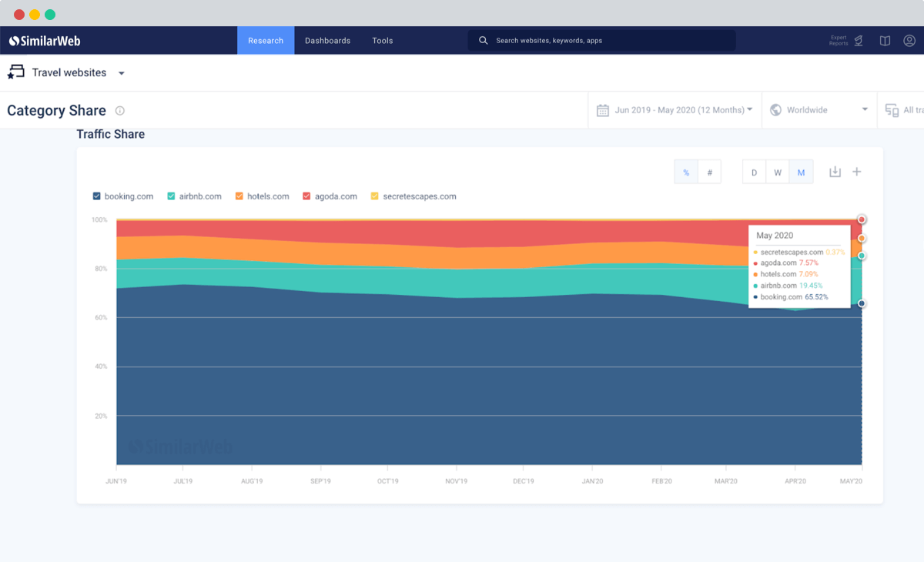Screen dimensions: 924x562
Task: Select monthly granularity M
Action: coord(801,172)
